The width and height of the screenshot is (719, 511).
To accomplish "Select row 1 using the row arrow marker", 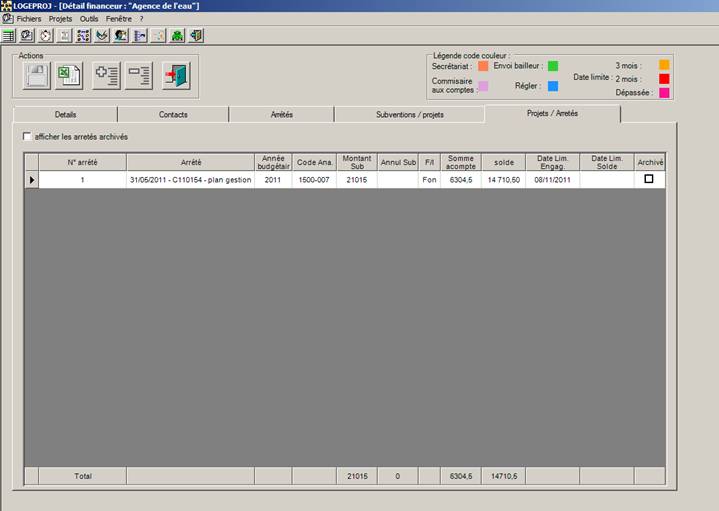I will [x=31, y=180].
